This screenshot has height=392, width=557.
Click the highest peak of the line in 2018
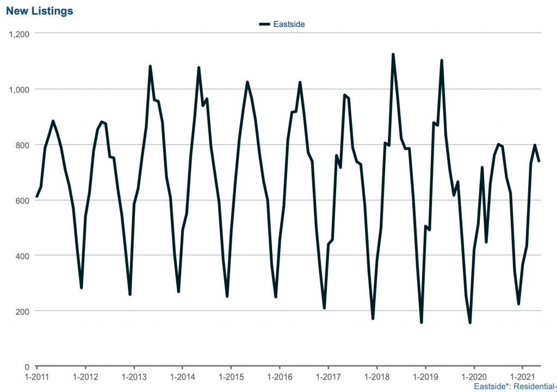(393, 54)
